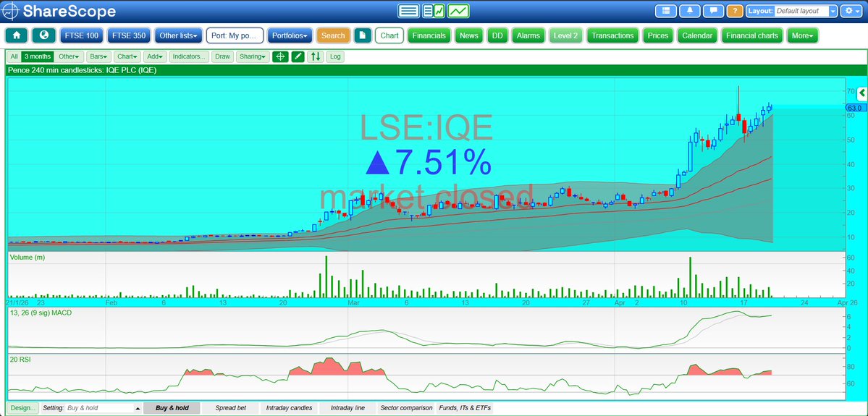Open the Indicators dialog
Viewport: 868px width, 416px height.
pos(190,56)
